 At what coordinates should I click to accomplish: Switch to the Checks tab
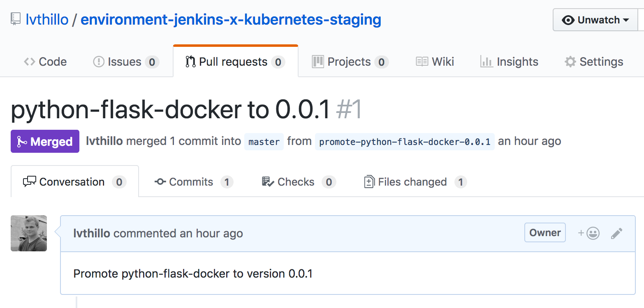[x=296, y=182]
